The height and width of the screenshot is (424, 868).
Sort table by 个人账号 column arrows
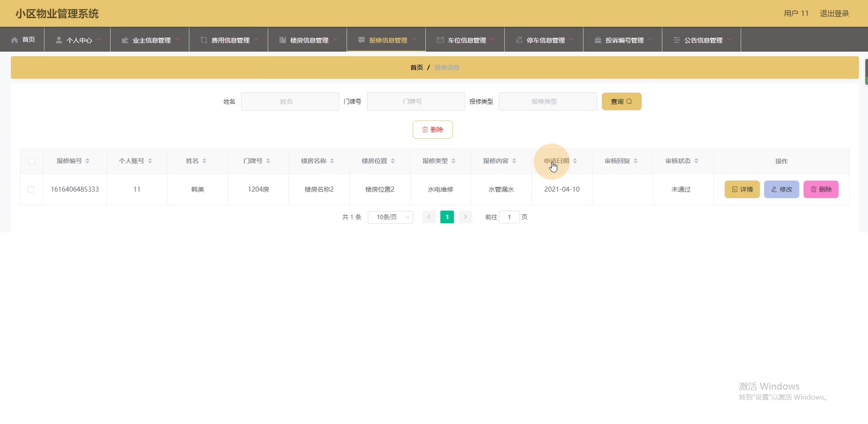tap(150, 161)
